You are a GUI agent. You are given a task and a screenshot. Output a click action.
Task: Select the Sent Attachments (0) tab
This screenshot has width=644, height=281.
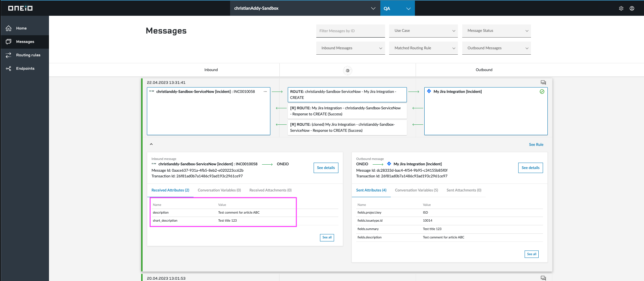(x=464, y=190)
